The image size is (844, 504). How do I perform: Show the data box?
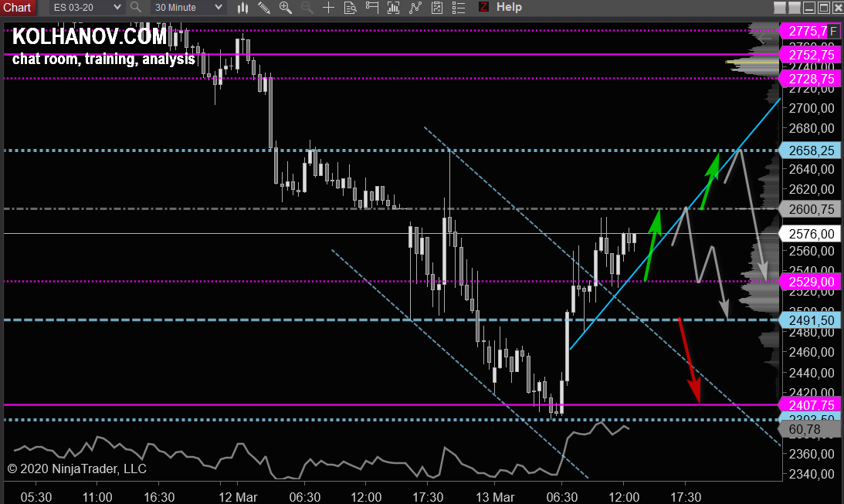pyautogui.click(x=350, y=8)
